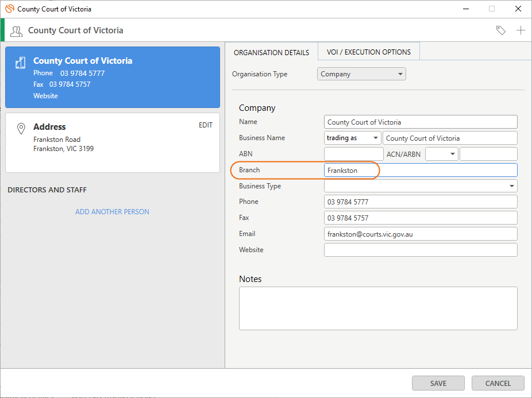Image resolution: width=532 pixels, height=398 pixels.
Task: Switch to VOI / Execution Options tab
Action: coord(369,52)
